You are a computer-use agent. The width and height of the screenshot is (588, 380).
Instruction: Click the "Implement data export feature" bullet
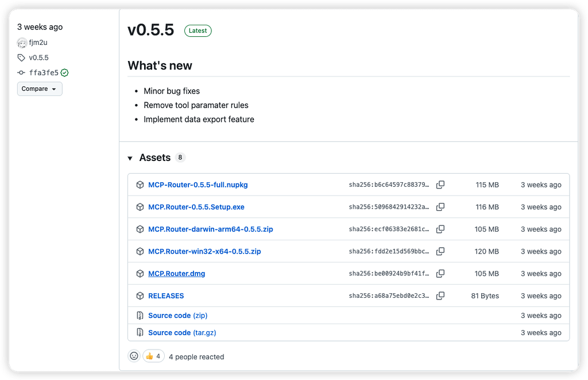coord(199,120)
